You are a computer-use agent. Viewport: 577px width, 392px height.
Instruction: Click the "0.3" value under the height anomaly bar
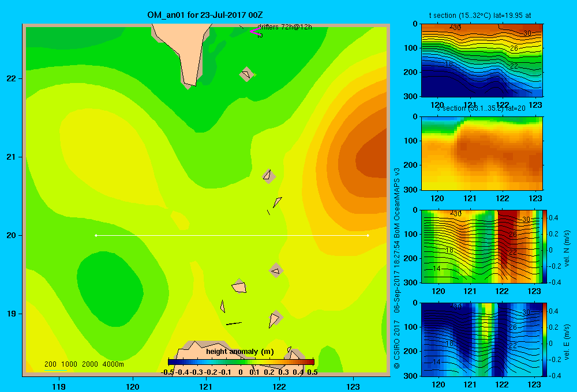click(283, 372)
